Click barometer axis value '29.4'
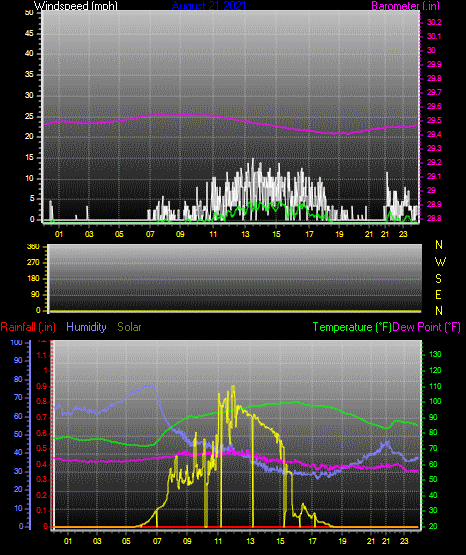 pos(434,135)
